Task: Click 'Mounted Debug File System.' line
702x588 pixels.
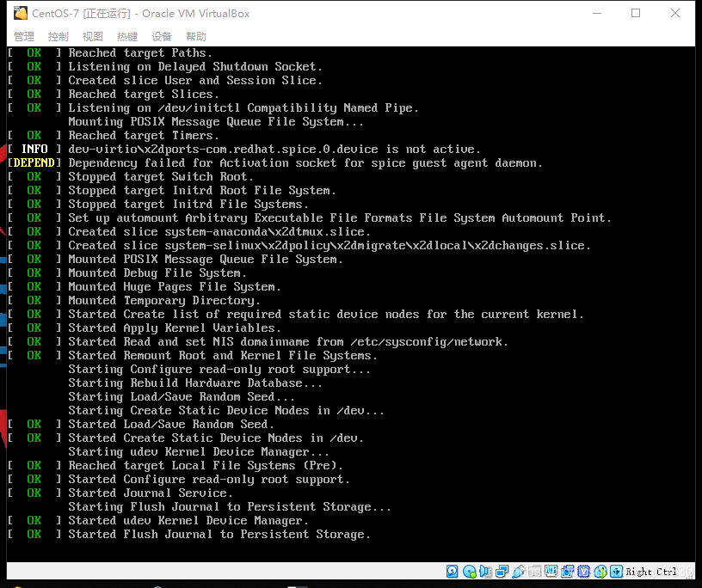Action: point(157,273)
